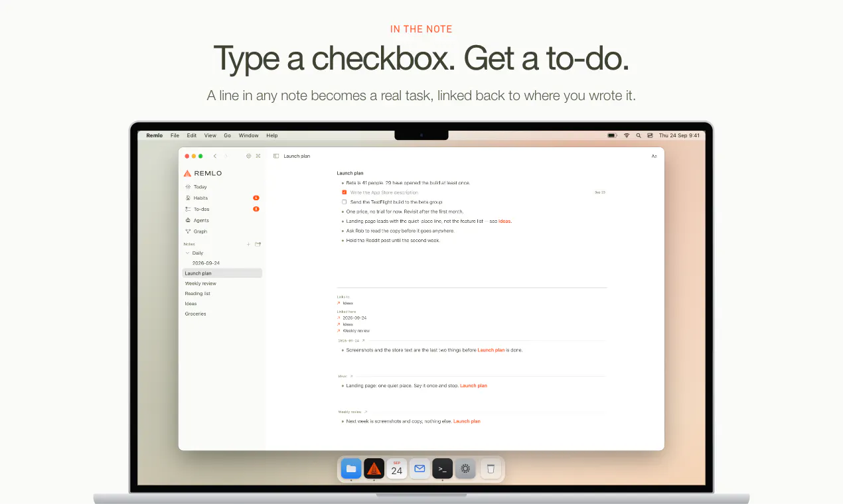Click the Launch plan note heading
The image size is (843, 504).
[350, 173]
